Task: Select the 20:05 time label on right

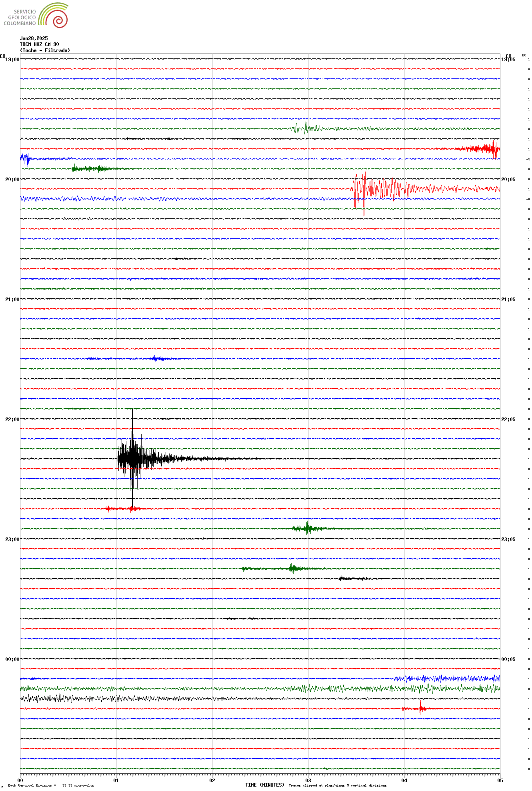Action: tap(508, 180)
